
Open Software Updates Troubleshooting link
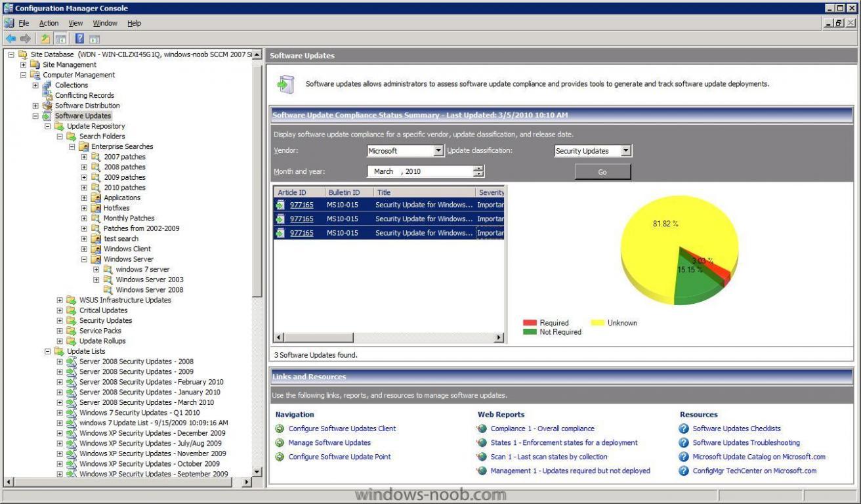pyautogui.click(x=746, y=443)
